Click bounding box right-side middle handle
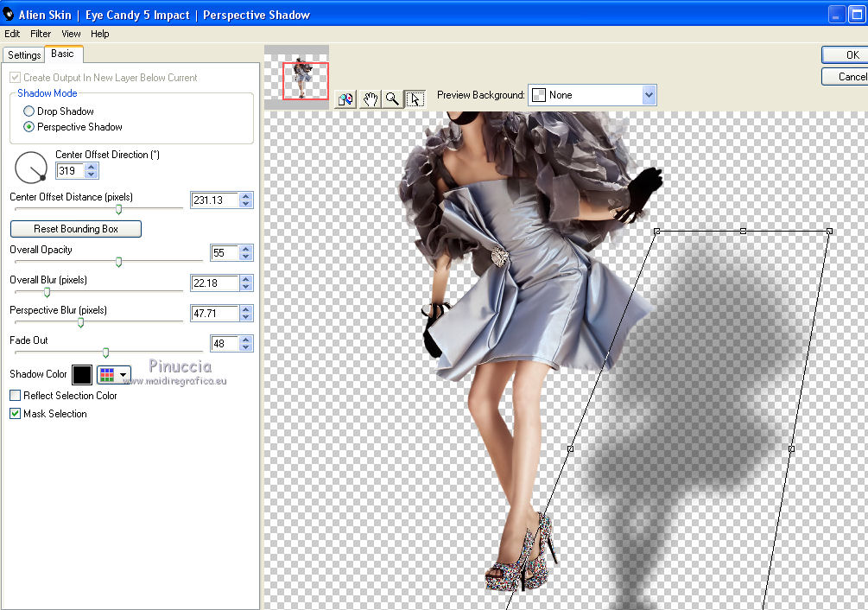 (791, 449)
